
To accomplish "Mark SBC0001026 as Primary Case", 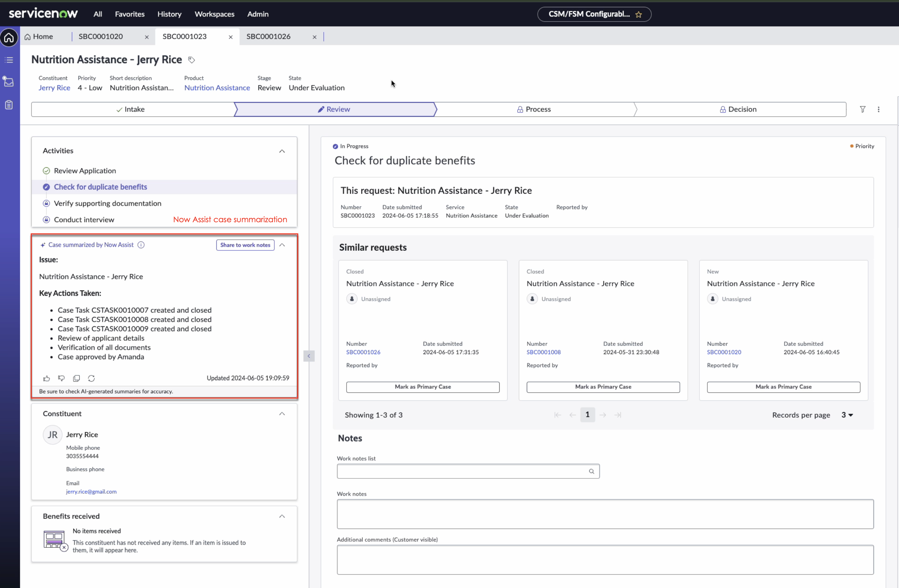I will [x=423, y=387].
